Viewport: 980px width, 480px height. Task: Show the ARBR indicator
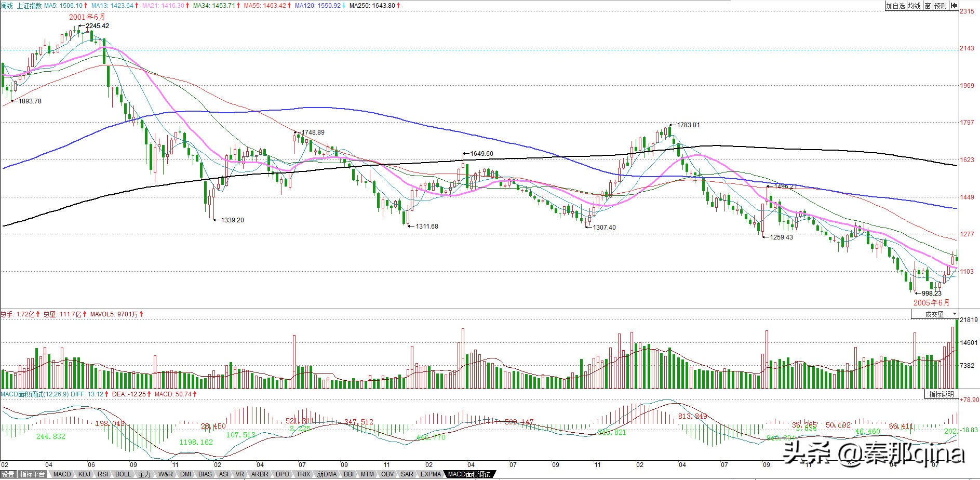point(260,474)
